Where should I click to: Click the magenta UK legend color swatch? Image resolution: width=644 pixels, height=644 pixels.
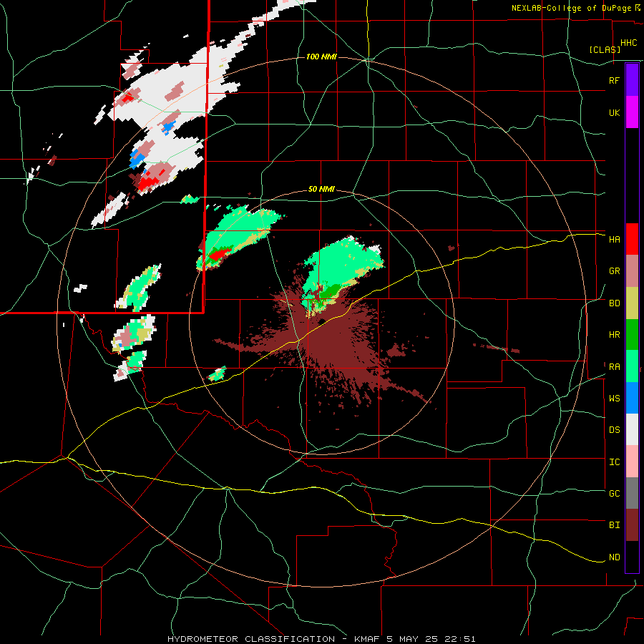pyautogui.click(x=632, y=112)
